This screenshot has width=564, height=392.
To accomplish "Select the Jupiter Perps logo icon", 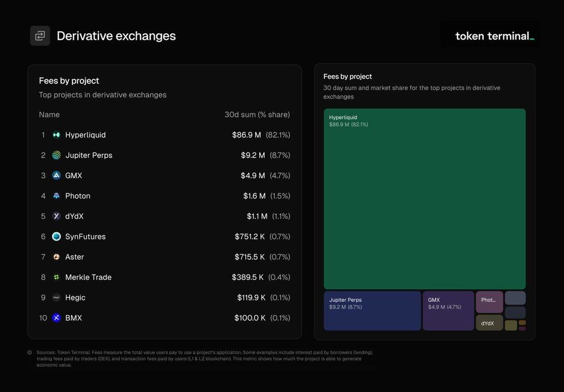I will pos(56,155).
